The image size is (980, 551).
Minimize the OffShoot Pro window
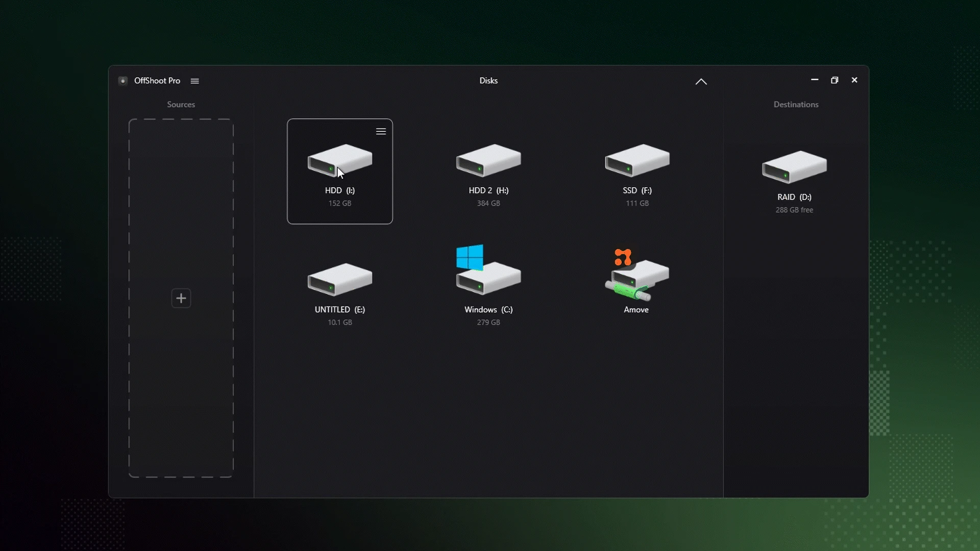[815, 80]
